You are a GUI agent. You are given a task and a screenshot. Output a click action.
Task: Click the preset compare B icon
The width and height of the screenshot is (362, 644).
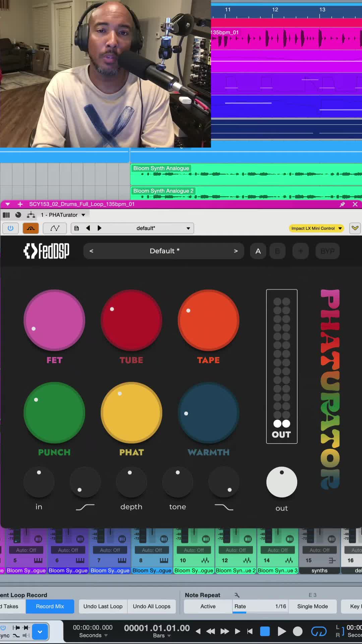[76, 228]
